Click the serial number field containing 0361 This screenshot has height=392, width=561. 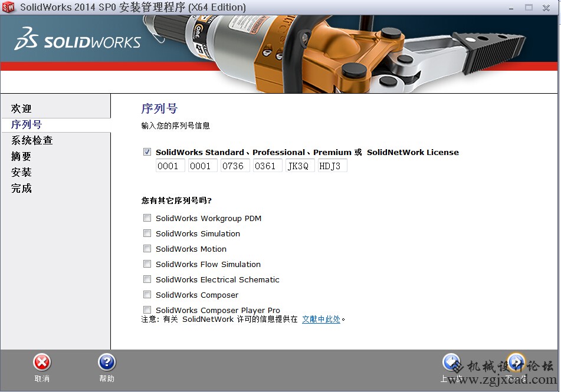268,166
